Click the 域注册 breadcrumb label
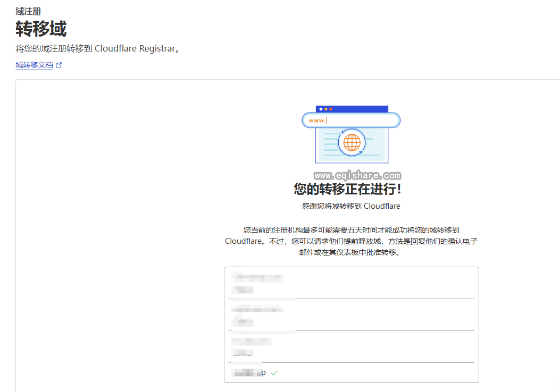Screen dimensions: 560x392 [28, 11]
